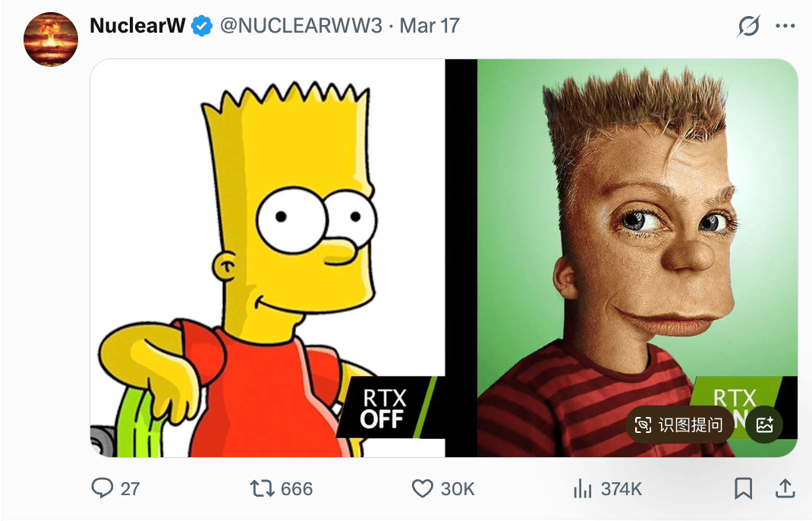Open the NuclearW profile avatar
This screenshot has height=521, width=812.
point(51,39)
